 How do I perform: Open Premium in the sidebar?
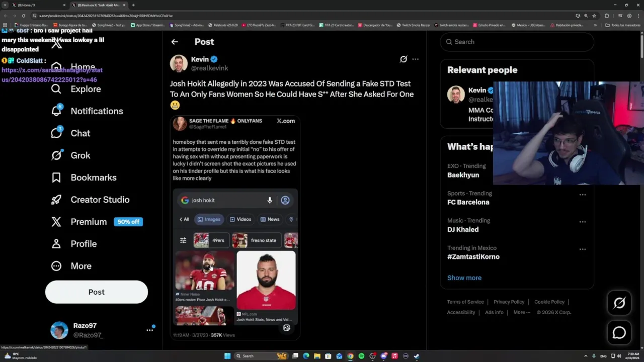79,222
